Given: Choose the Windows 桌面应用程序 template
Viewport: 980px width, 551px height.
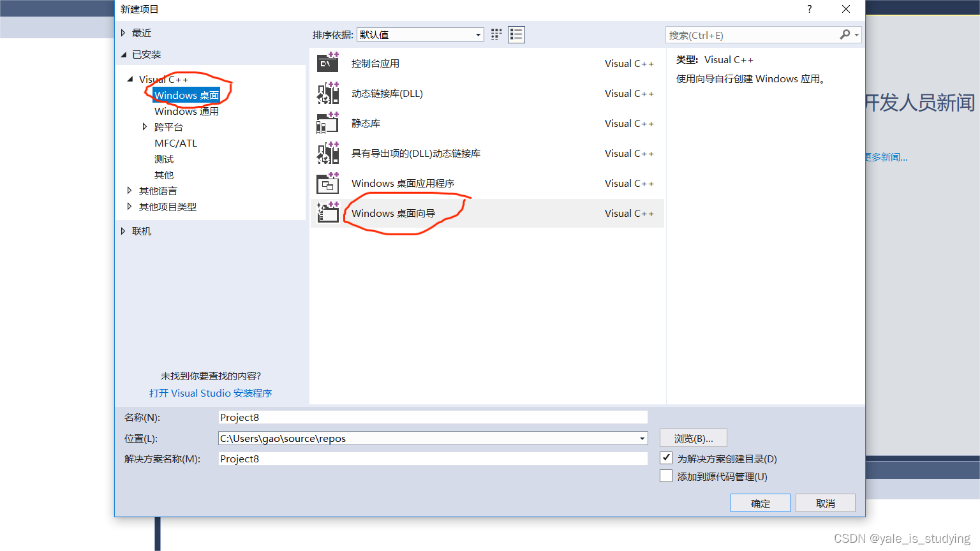Looking at the screenshot, I should point(487,183).
